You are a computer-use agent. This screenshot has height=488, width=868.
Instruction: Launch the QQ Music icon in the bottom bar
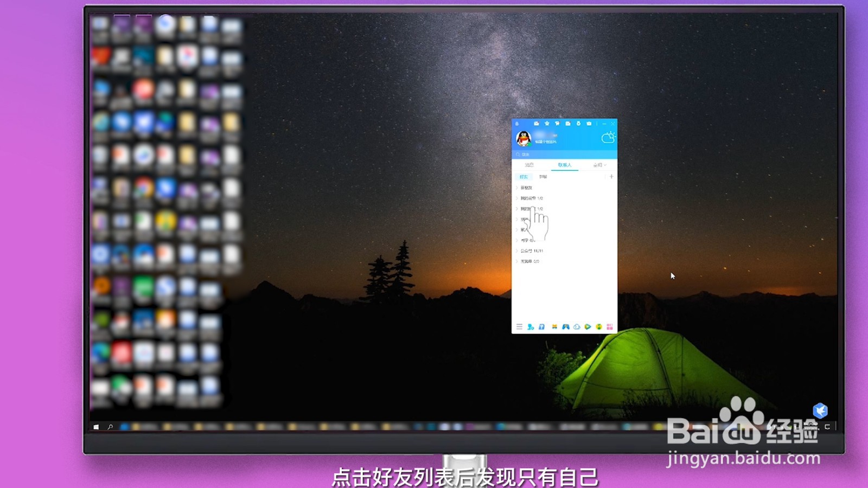click(x=599, y=326)
